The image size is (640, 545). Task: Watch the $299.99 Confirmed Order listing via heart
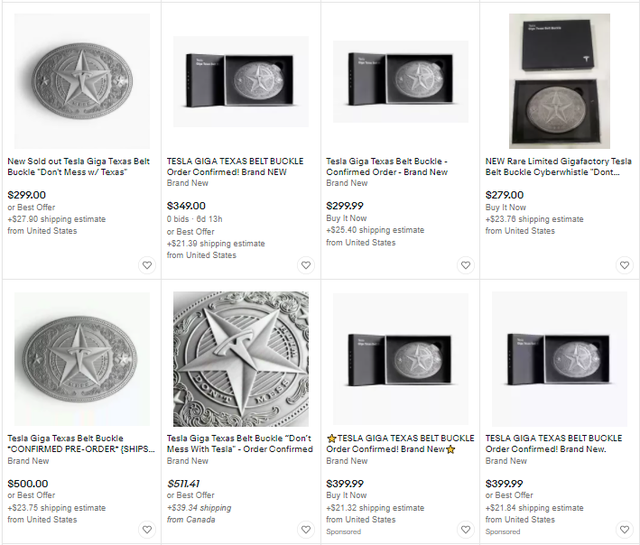click(465, 265)
